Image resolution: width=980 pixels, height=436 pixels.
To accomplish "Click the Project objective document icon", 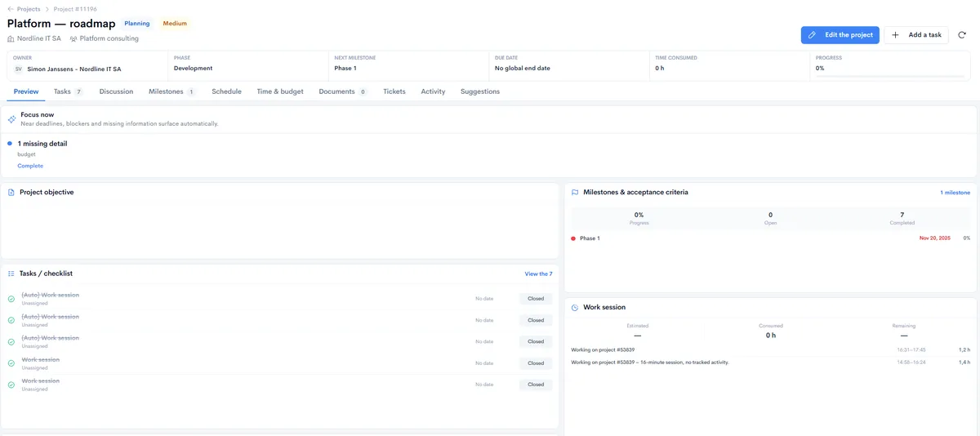I will (x=11, y=193).
